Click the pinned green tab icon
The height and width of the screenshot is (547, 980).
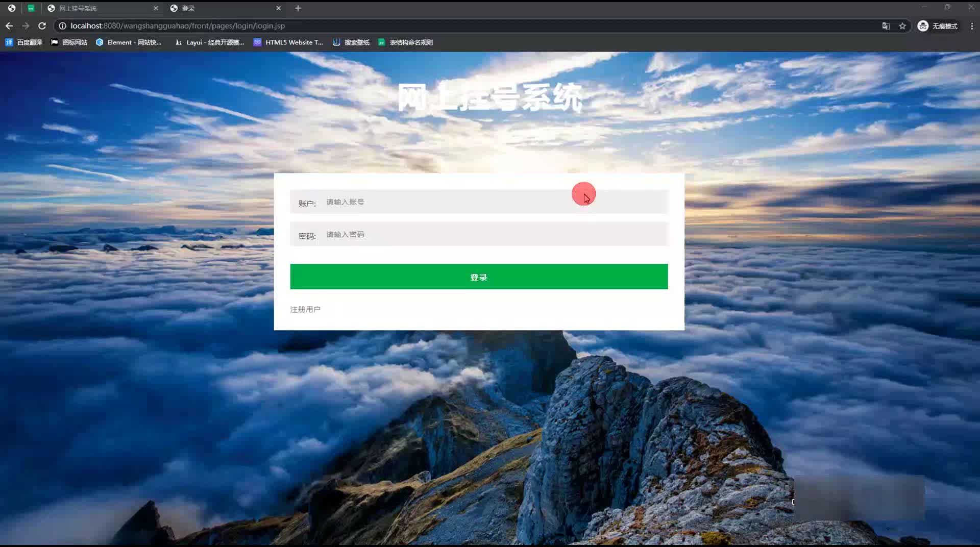31,8
